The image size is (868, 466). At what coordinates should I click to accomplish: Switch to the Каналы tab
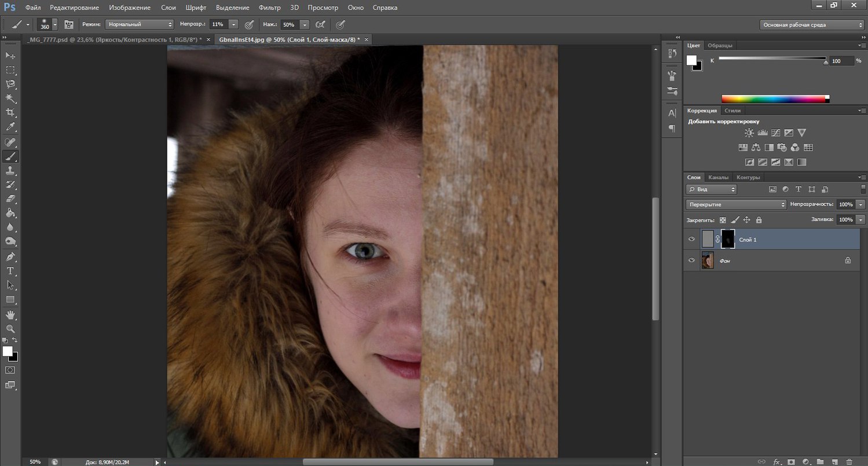719,177
